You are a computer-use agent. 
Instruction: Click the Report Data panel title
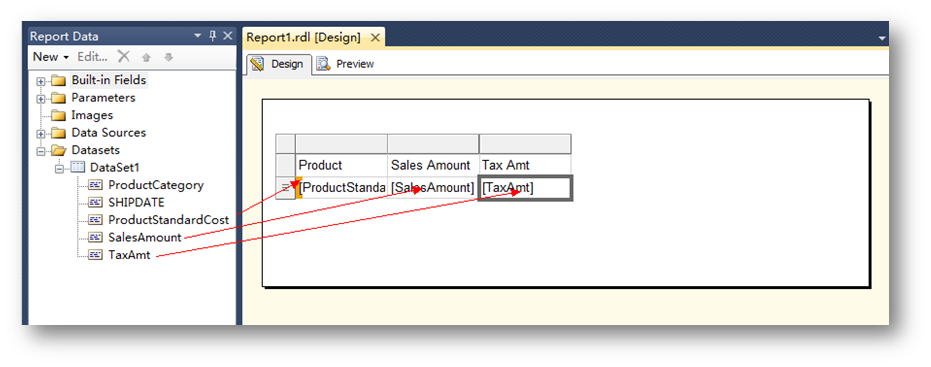pyautogui.click(x=64, y=36)
